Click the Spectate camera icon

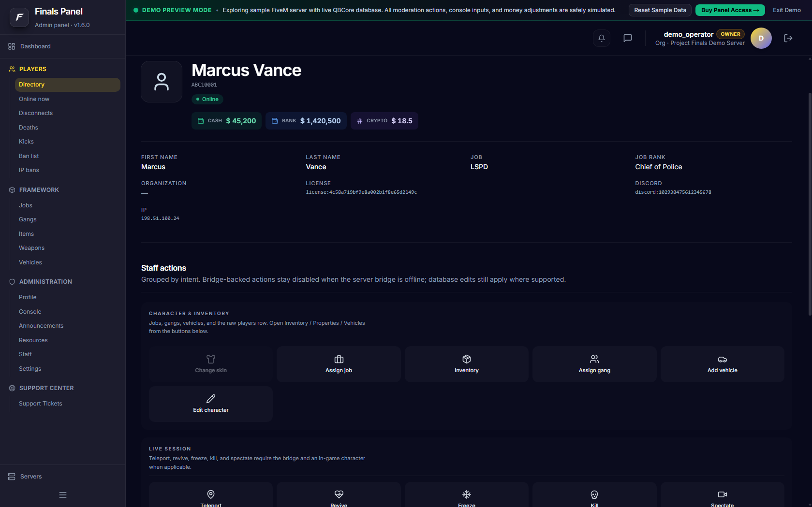(723, 494)
